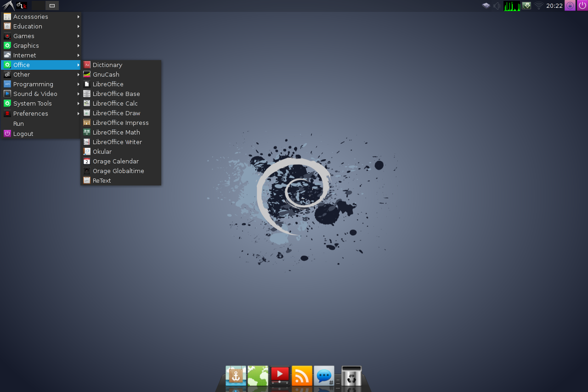The height and width of the screenshot is (392, 588).
Task: Launch GnuCash from its icon
Action: click(87, 74)
